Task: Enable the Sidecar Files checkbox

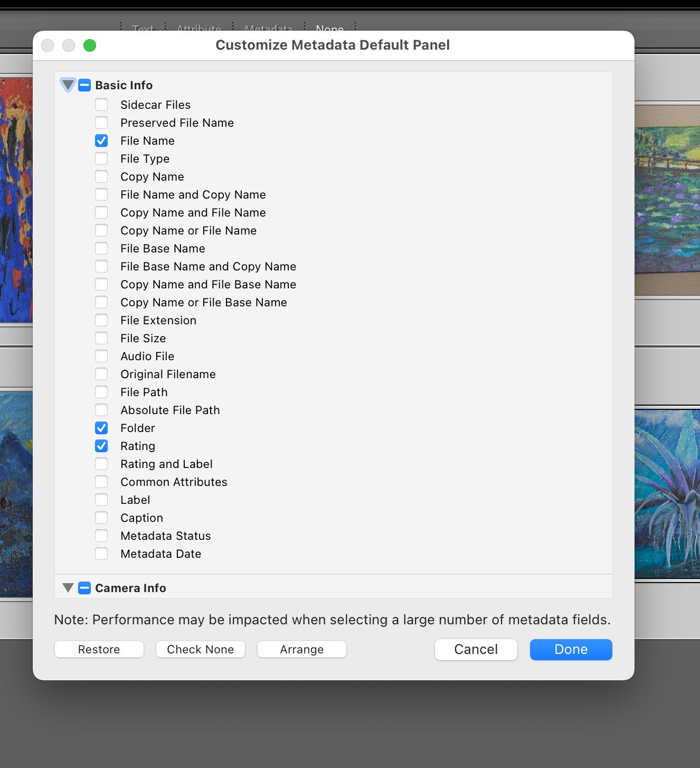Action: 101,105
